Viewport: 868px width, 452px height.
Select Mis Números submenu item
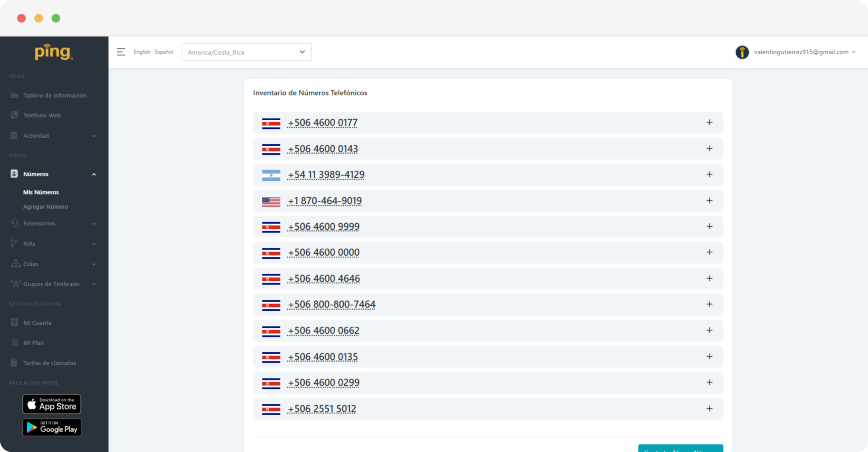(41, 192)
